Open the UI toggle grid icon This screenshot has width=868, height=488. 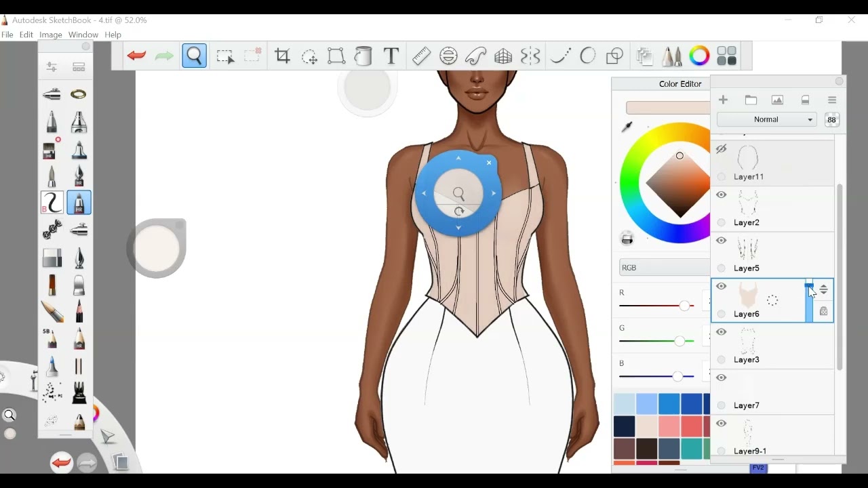727,56
